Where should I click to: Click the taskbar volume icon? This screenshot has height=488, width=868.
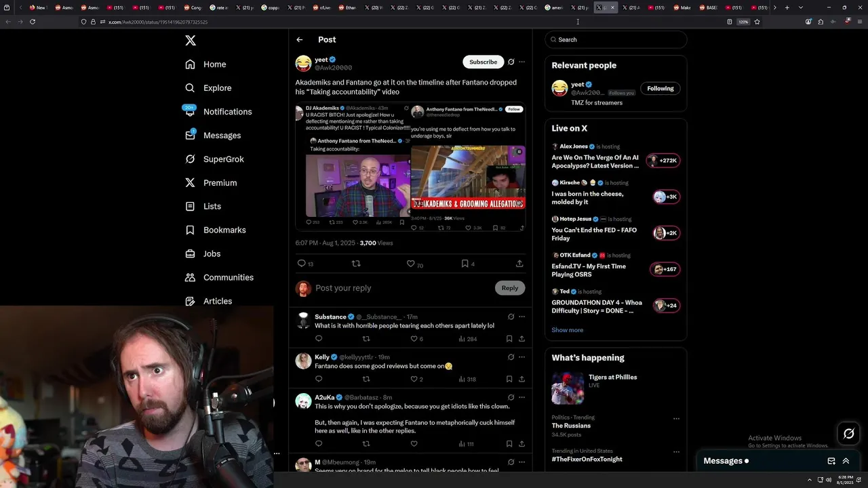pyautogui.click(x=828, y=480)
